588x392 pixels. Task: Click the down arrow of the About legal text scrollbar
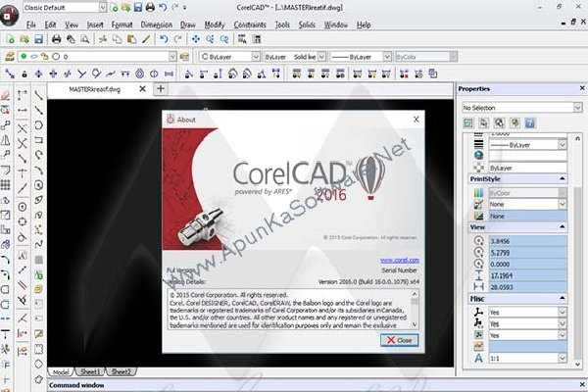point(415,324)
